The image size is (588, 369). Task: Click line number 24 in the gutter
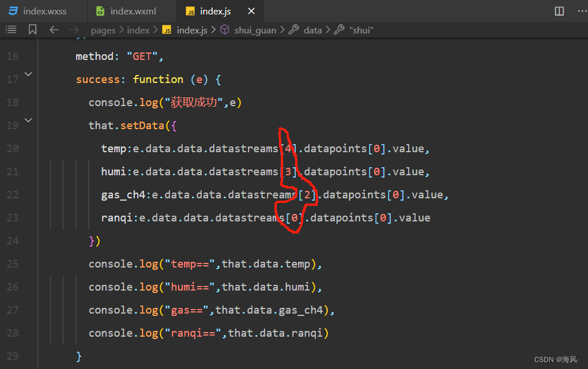click(13, 240)
